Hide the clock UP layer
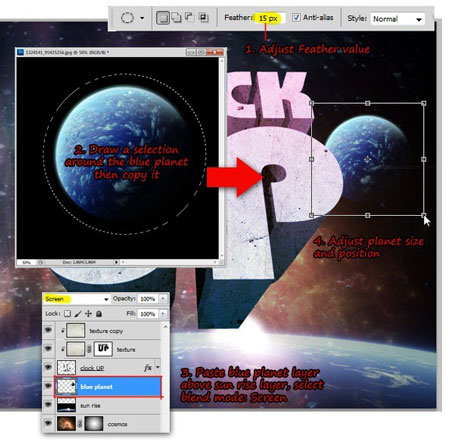450x446 pixels. point(48,367)
